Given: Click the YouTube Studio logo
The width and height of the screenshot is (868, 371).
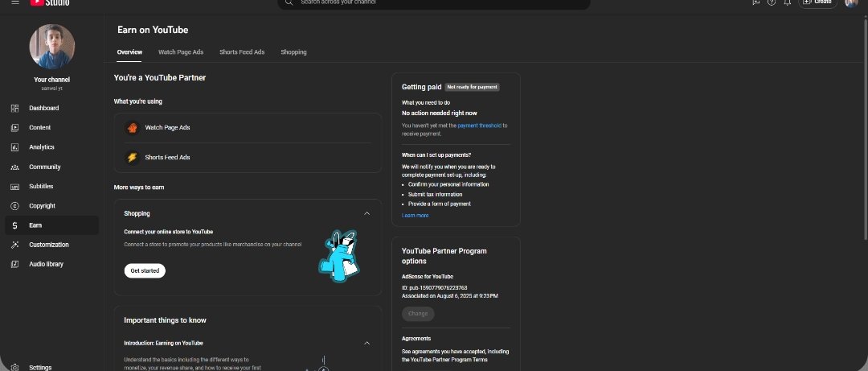Looking at the screenshot, I should pos(51,2).
